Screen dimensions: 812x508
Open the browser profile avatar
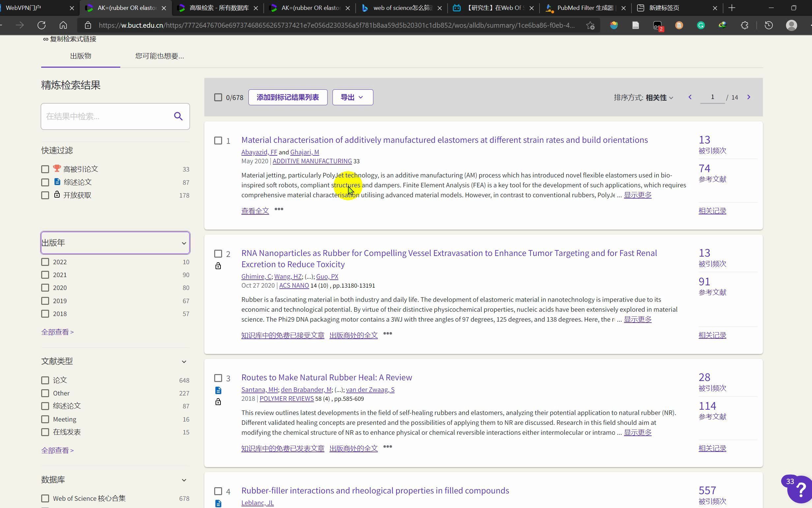click(792, 25)
